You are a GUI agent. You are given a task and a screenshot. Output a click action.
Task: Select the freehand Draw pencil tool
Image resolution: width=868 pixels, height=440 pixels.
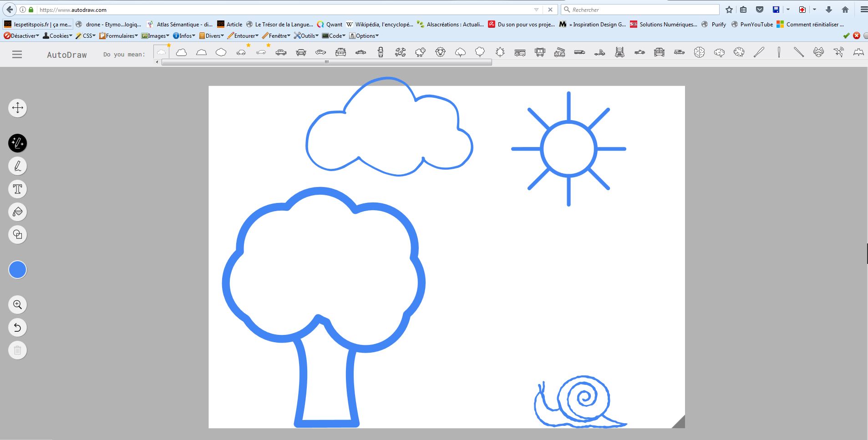tap(18, 166)
